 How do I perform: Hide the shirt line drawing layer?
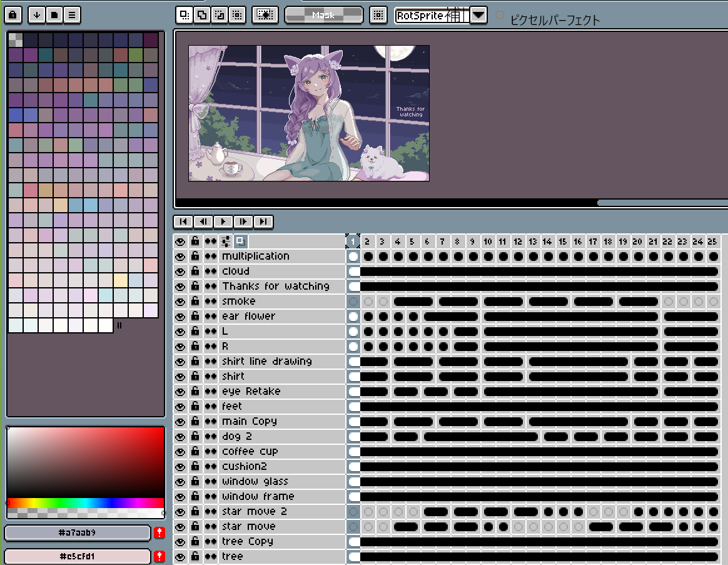click(x=180, y=362)
